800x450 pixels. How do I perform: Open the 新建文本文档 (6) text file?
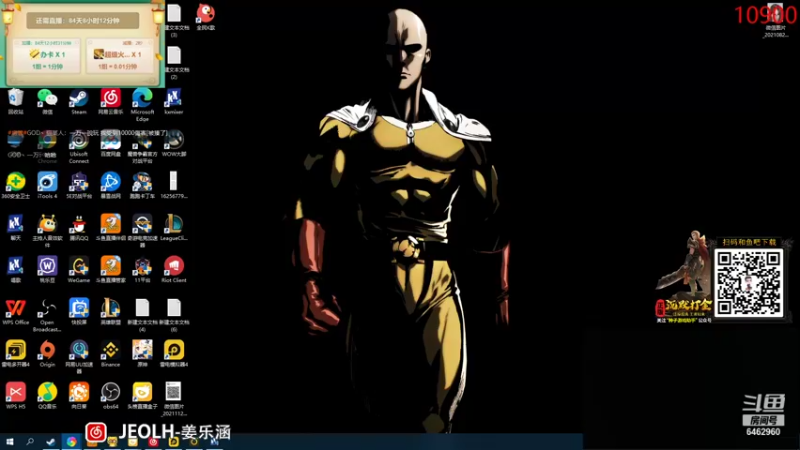(x=173, y=315)
